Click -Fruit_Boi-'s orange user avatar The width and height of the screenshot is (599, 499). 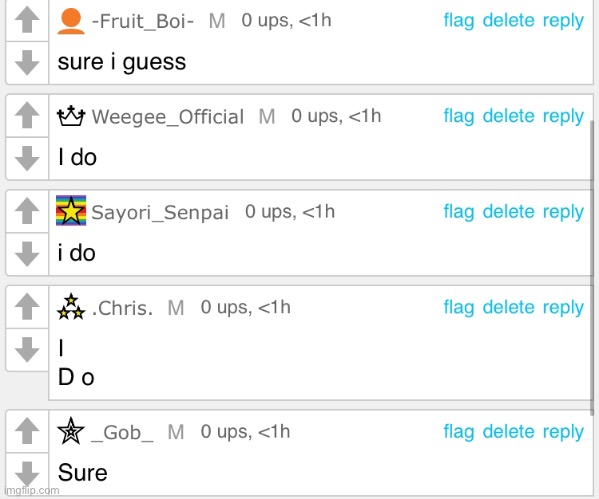tap(71, 21)
